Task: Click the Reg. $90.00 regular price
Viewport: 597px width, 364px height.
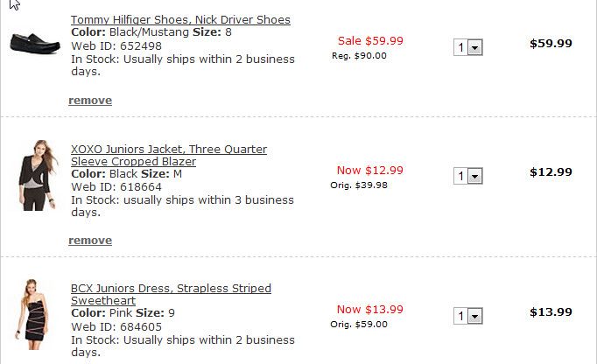Action: [x=359, y=56]
